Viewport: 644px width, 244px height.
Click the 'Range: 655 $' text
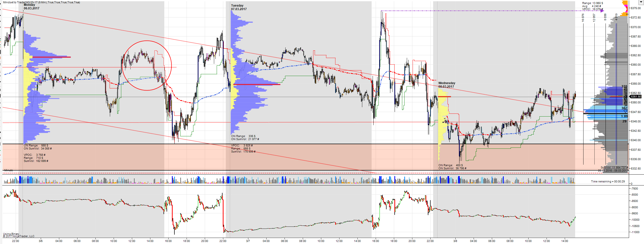pyautogui.click(x=241, y=148)
